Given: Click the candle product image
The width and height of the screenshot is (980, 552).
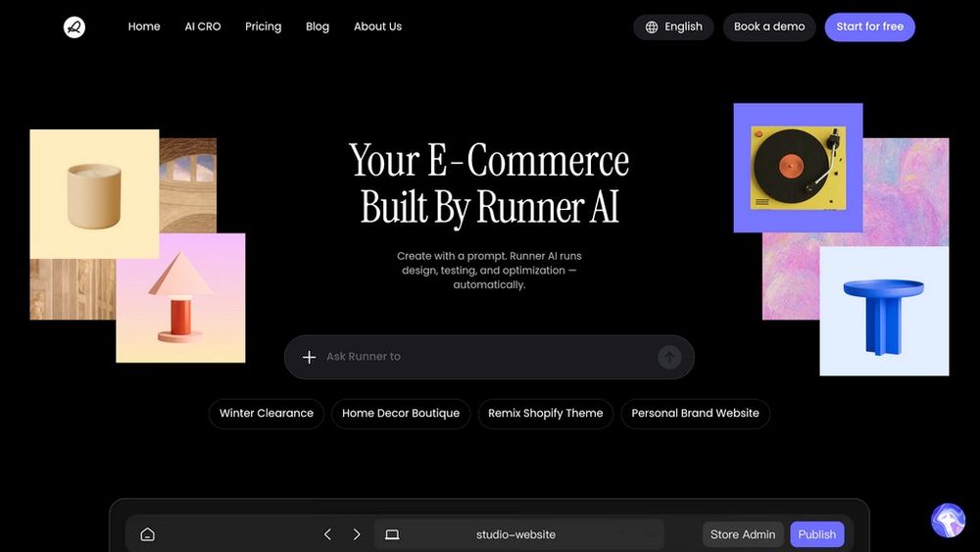Looking at the screenshot, I should pos(94,194).
